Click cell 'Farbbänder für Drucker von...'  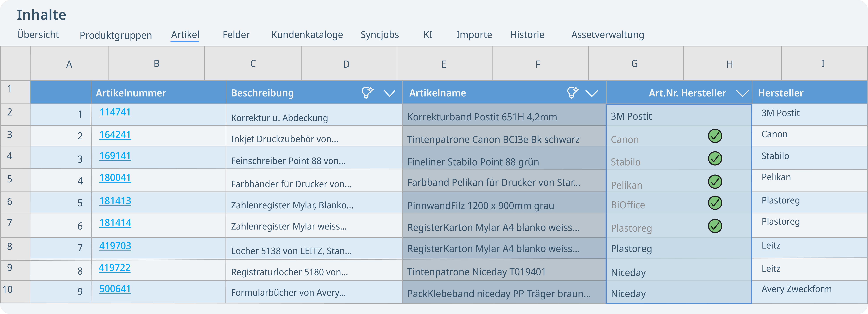coord(314,181)
